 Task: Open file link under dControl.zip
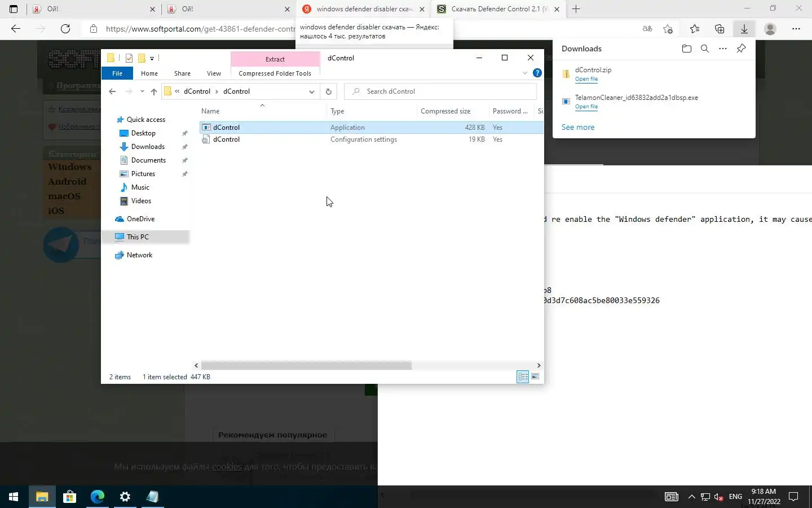pos(586,79)
